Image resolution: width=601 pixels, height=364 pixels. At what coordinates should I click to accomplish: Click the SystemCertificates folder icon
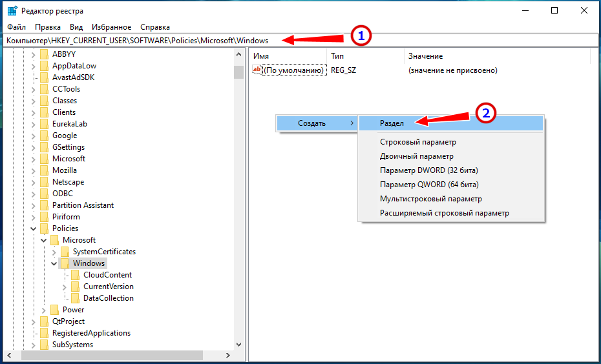point(65,252)
